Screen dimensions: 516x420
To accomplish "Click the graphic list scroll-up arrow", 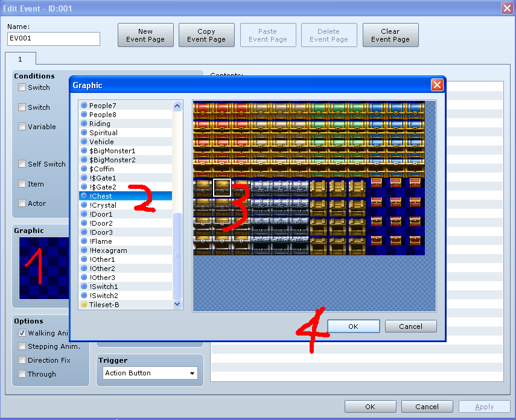I will click(x=177, y=106).
